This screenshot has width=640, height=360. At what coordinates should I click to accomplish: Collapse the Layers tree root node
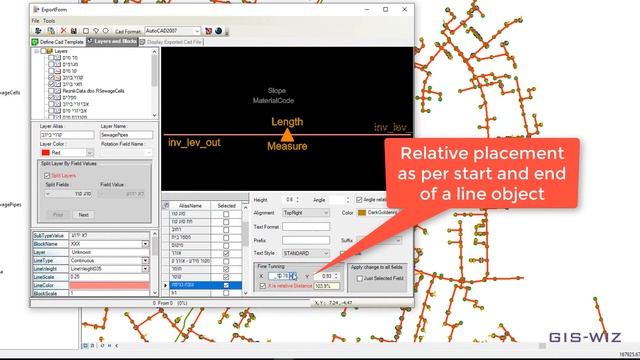(x=36, y=51)
